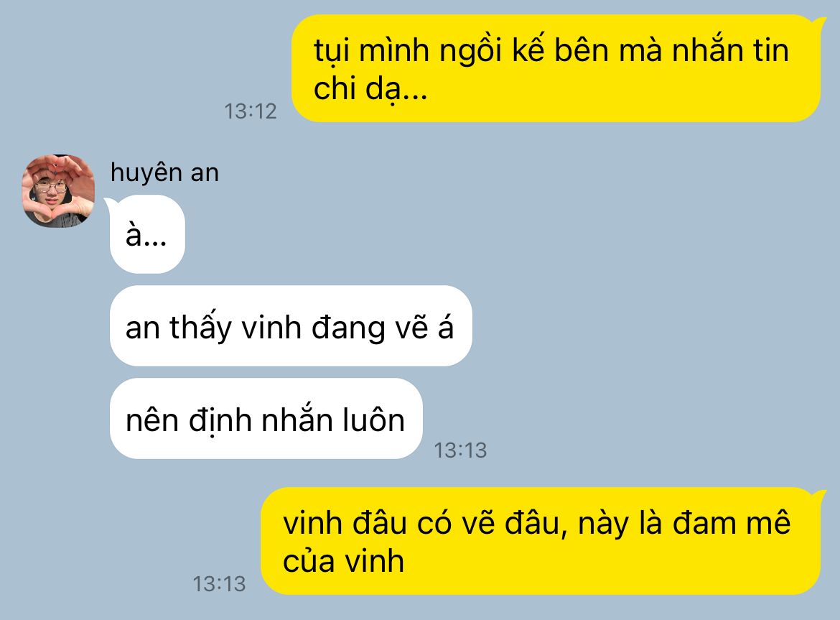Click the heart-hands gesture in the avatar
Screen dimensions: 840x620
coord(58,178)
